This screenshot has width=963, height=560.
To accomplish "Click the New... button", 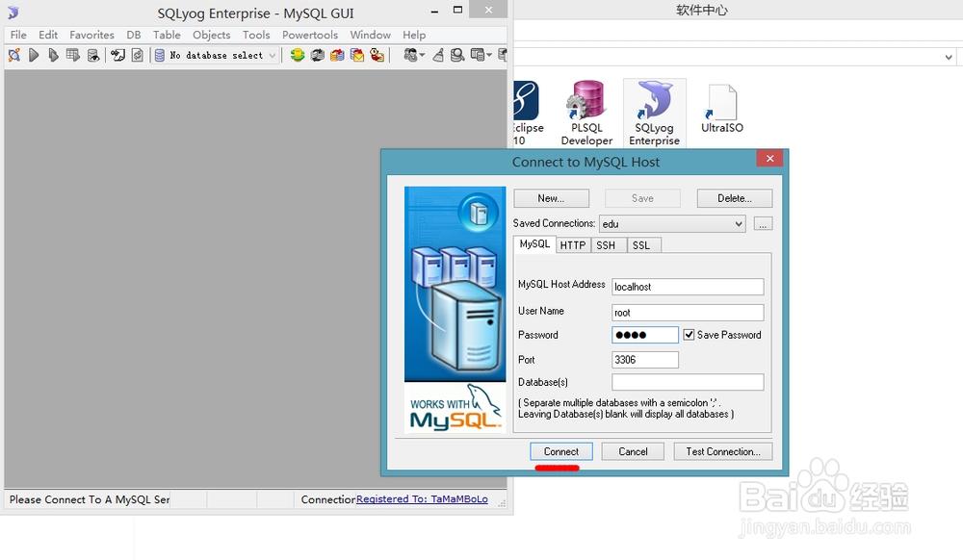I will (551, 198).
